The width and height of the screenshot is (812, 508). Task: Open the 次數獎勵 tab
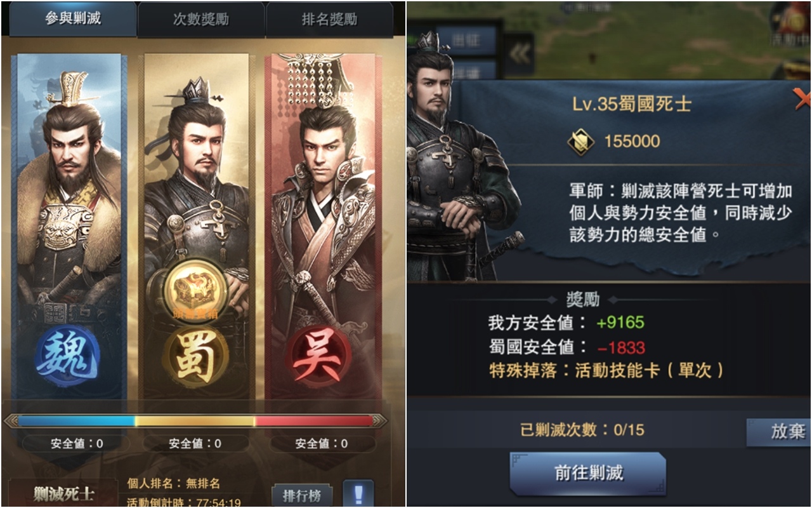201,19
